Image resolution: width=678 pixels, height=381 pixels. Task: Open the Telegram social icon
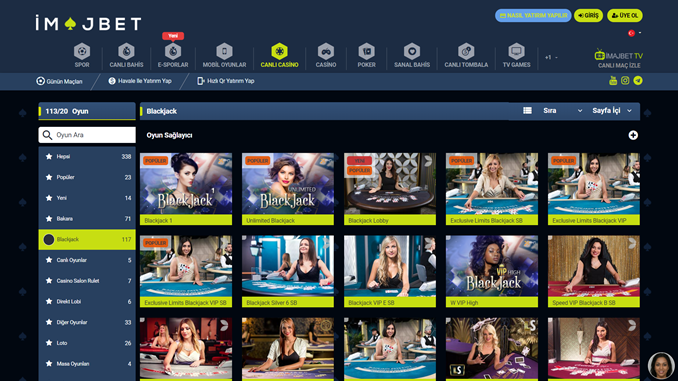(638, 80)
